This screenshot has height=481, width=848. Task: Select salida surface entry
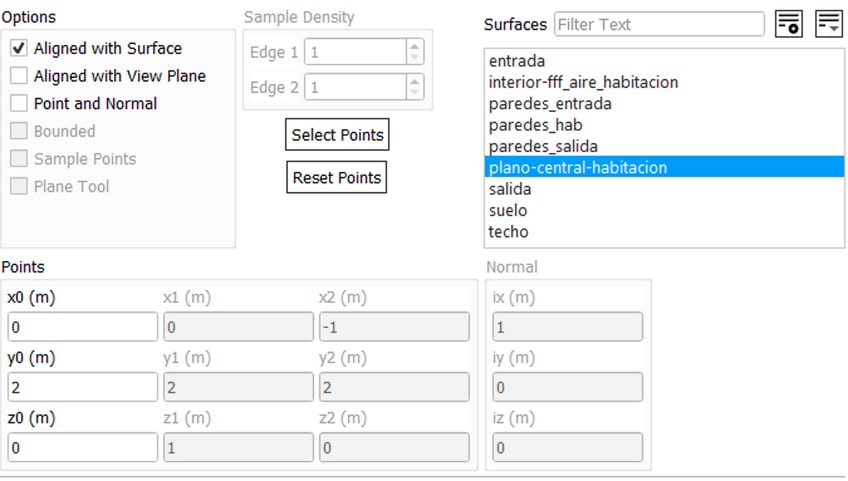coord(510,189)
